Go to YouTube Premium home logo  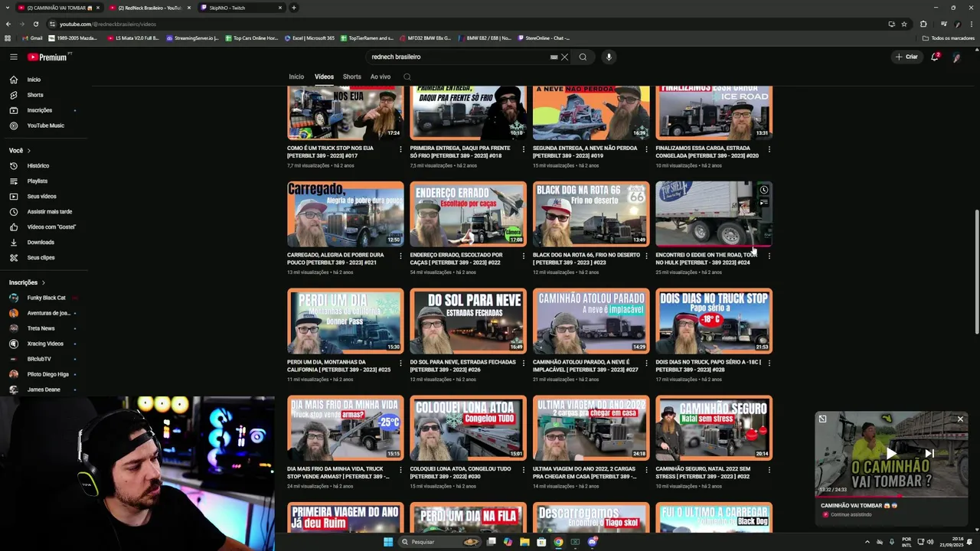click(x=47, y=57)
